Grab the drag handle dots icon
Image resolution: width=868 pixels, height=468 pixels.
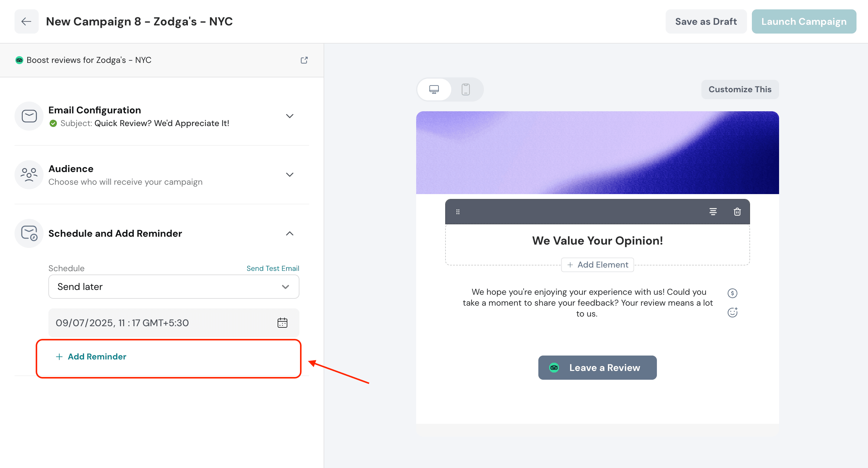[458, 212]
